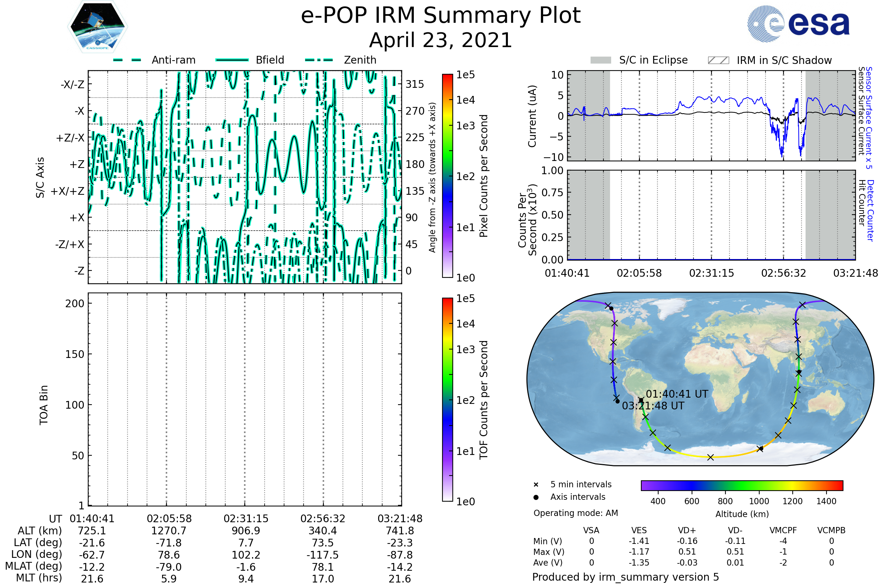882x588 pixels.
Task: Click the 03:21:48 UT map label
Action: (x=653, y=406)
